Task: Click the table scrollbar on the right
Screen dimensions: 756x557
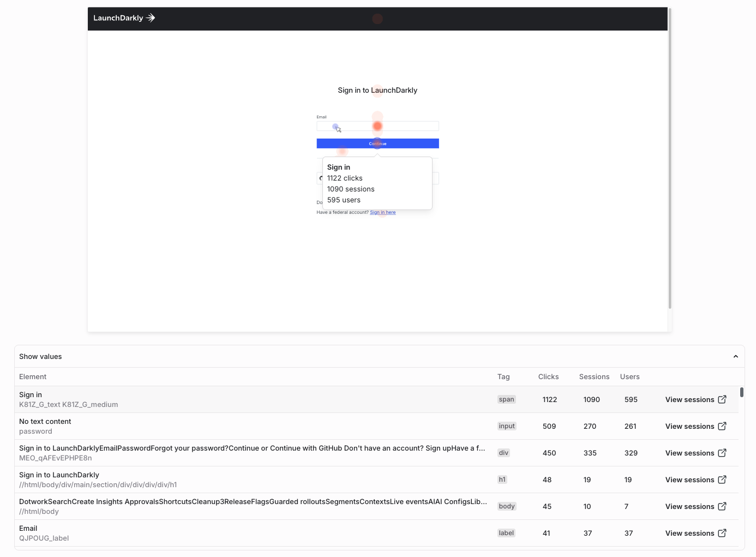Action: pyautogui.click(x=742, y=393)
